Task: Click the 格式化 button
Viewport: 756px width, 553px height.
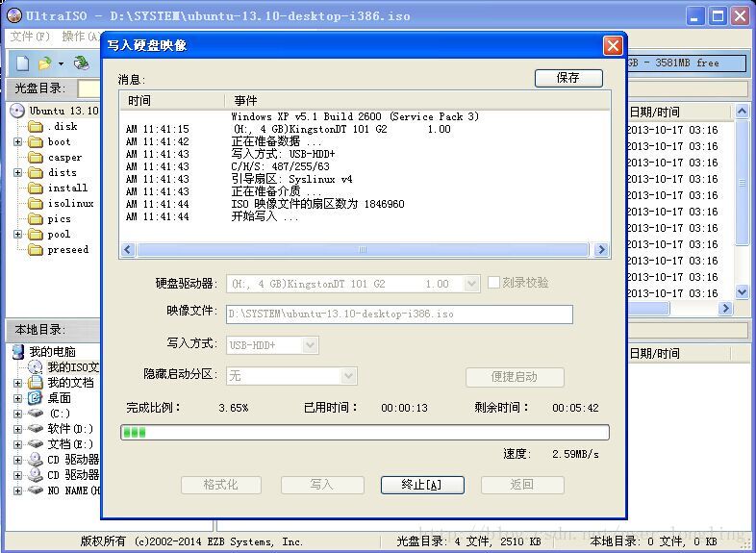Action: 221,485
